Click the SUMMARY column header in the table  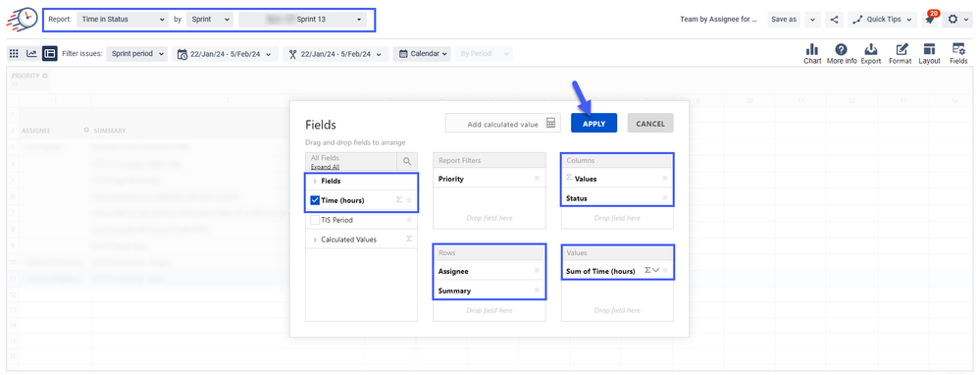coord(109,131)
